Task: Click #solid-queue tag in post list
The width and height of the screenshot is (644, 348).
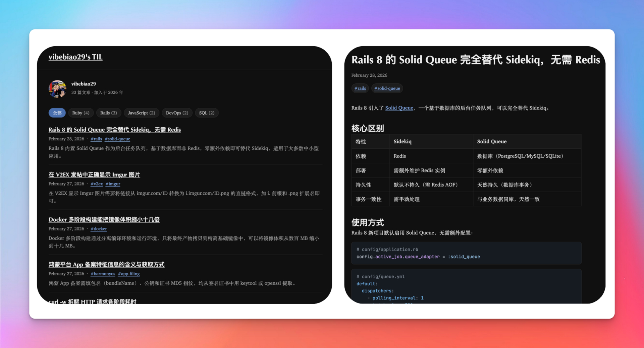Action: coord(117,139)
